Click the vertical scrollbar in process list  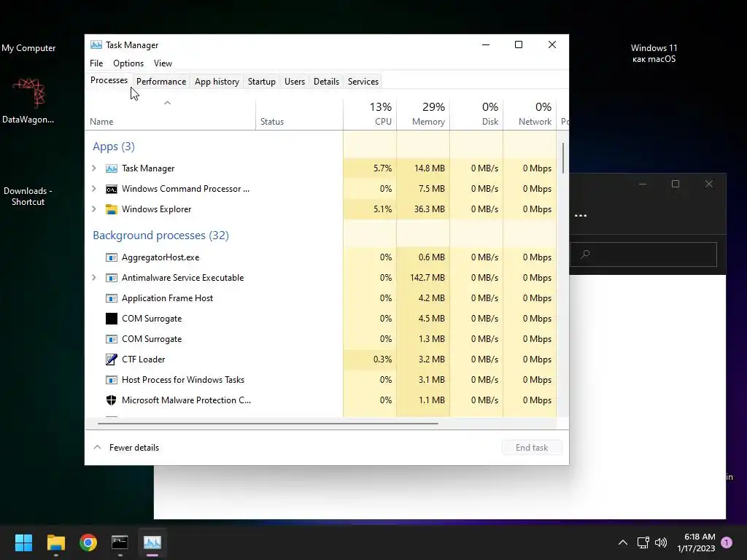click(x=563, y=158)
